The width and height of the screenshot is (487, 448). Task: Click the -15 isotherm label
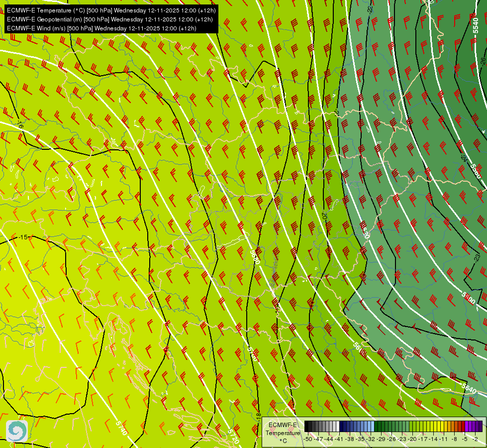click(x=23, y=237)
